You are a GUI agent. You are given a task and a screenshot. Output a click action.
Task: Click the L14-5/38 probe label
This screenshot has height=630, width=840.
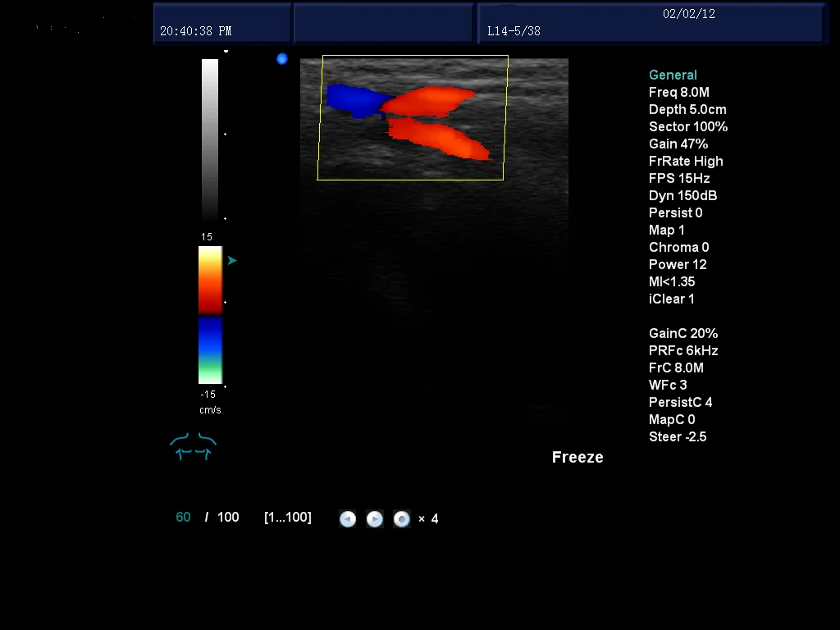[x=514, y=31]
